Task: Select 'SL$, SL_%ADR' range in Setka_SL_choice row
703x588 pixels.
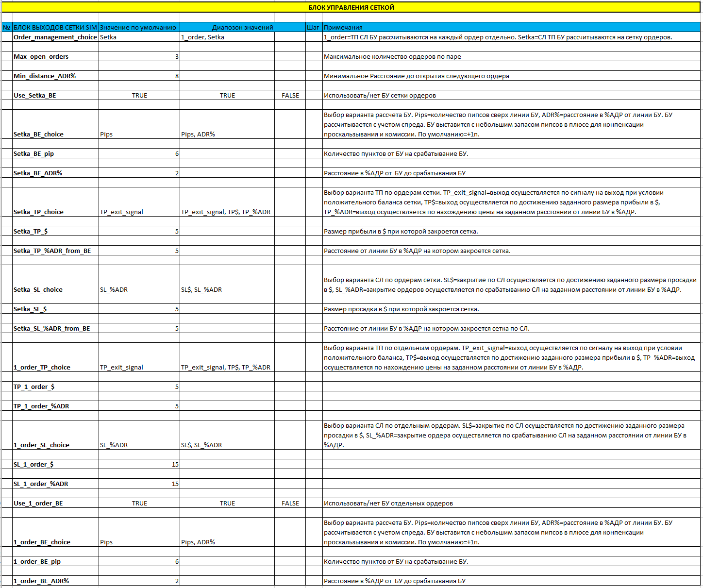Action: tap(227, 280)
